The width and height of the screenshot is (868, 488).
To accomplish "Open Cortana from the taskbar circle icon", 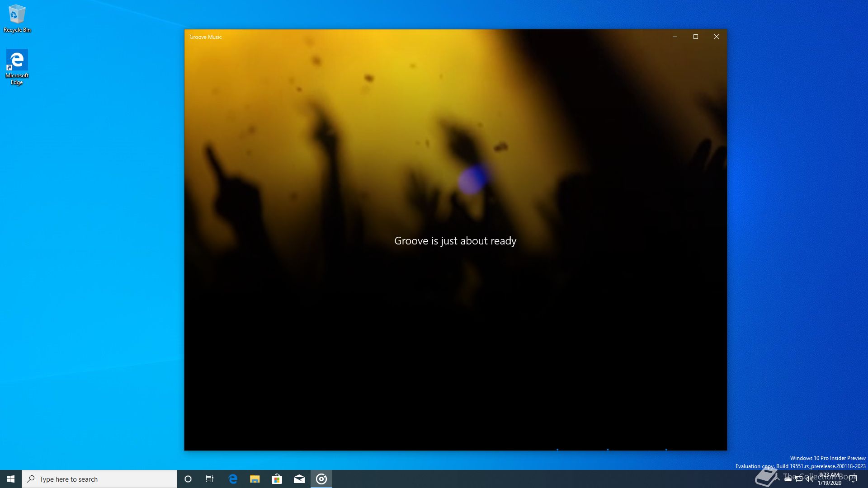I will 188,479.
